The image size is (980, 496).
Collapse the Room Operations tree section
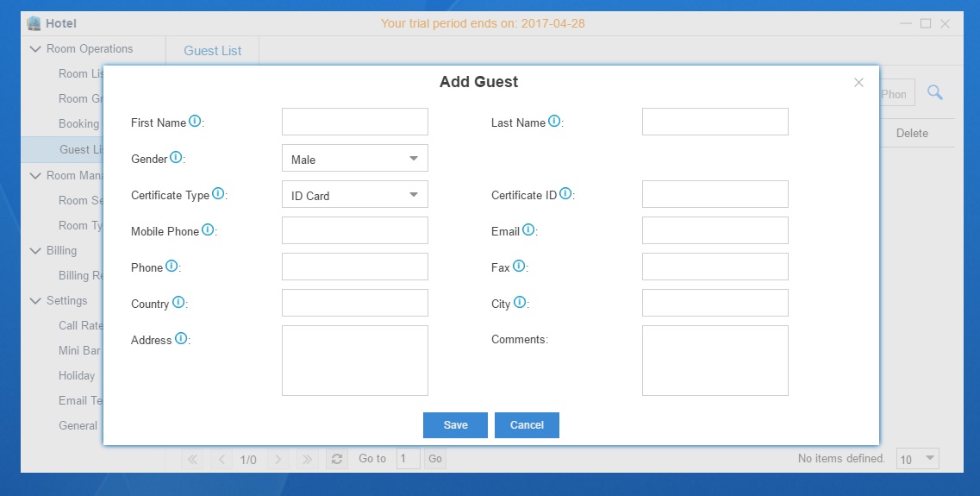click(x=35, y=49)
